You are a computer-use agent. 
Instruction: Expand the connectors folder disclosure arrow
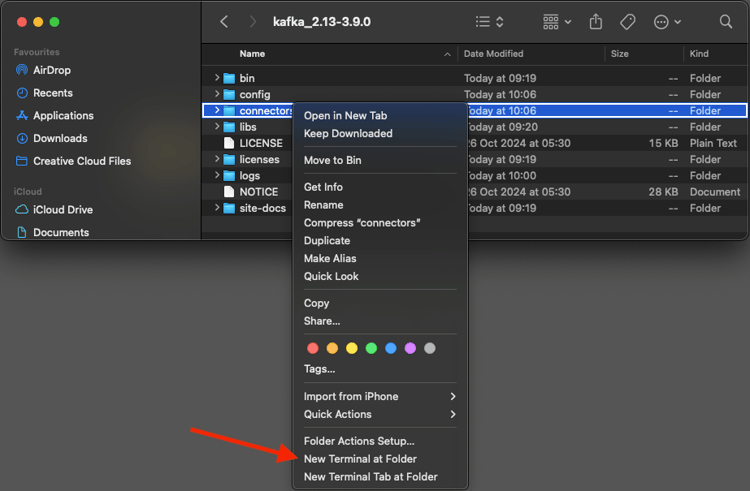click(217, 110)
